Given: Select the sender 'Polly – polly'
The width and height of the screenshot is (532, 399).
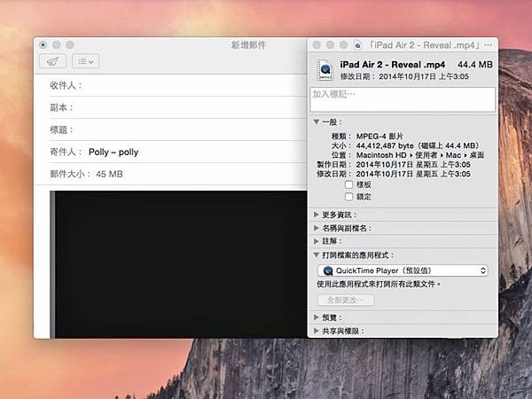Looking at the screenshot, I should (113, 152).
